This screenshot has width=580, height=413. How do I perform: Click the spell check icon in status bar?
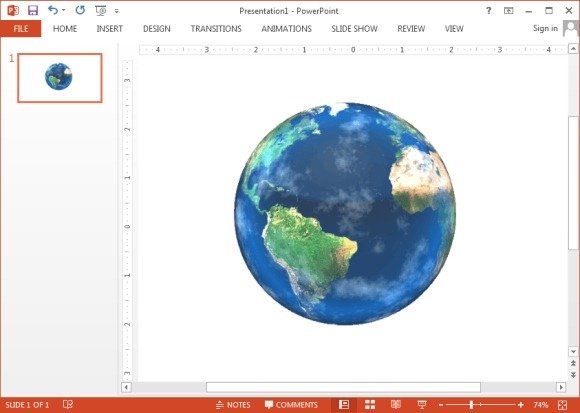68,404
